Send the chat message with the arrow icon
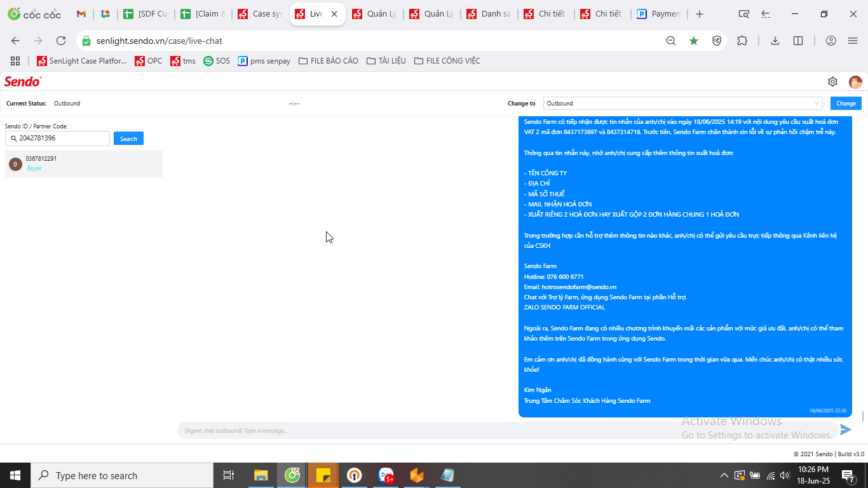This screenshot has width=868, height=488. point(845,430)
